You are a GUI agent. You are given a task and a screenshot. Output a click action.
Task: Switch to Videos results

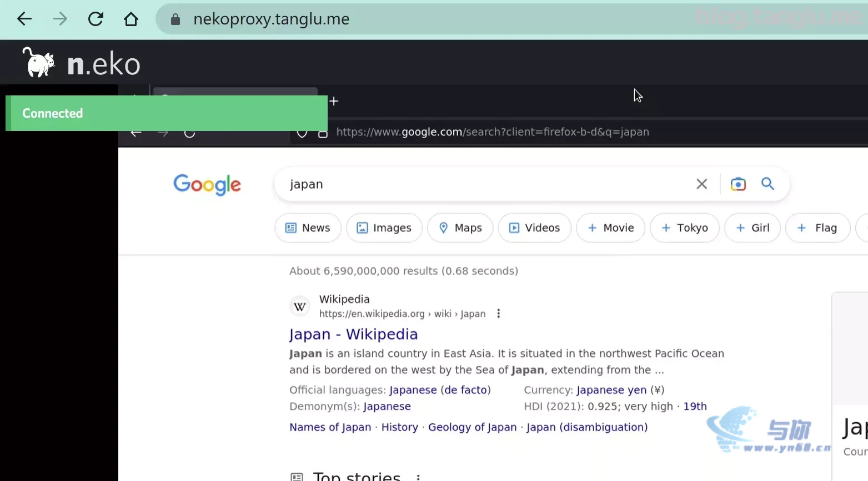tap(535, 228)
